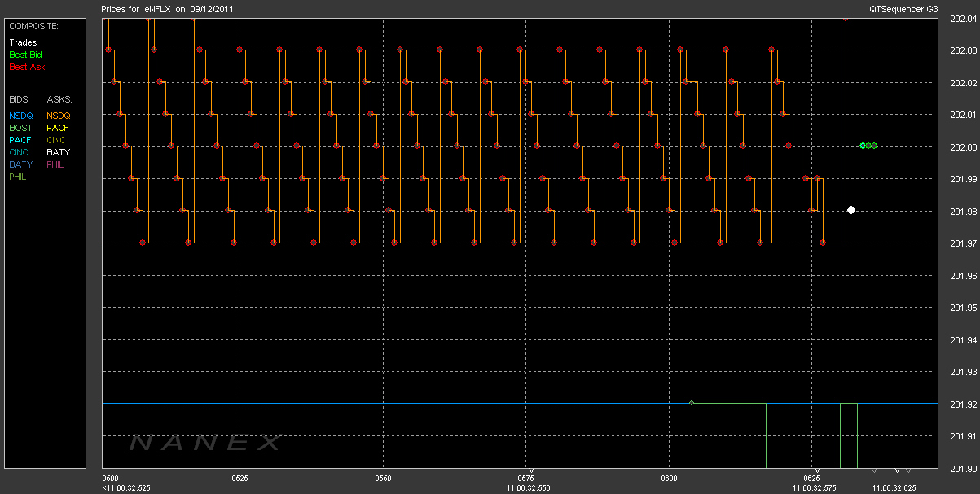Screen dimensions: 980x494
Task: Click the '<11:06:32:525' timestamp label
Action: (126, 487)
